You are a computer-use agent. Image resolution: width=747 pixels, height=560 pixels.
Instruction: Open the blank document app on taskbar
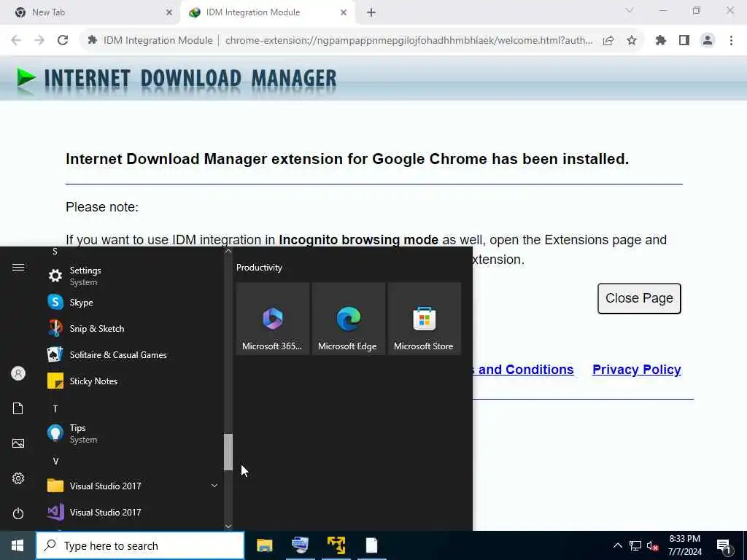click(x=371, y=545)
